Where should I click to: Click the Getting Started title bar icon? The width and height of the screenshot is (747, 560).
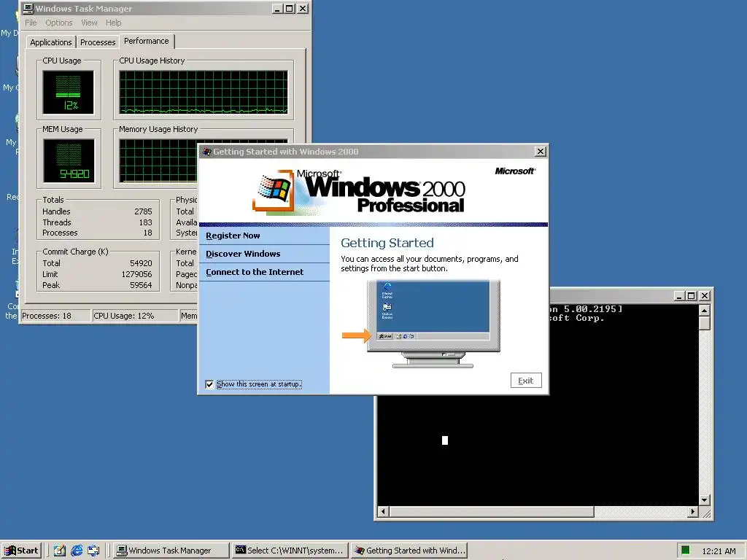[x=206, y=152]
